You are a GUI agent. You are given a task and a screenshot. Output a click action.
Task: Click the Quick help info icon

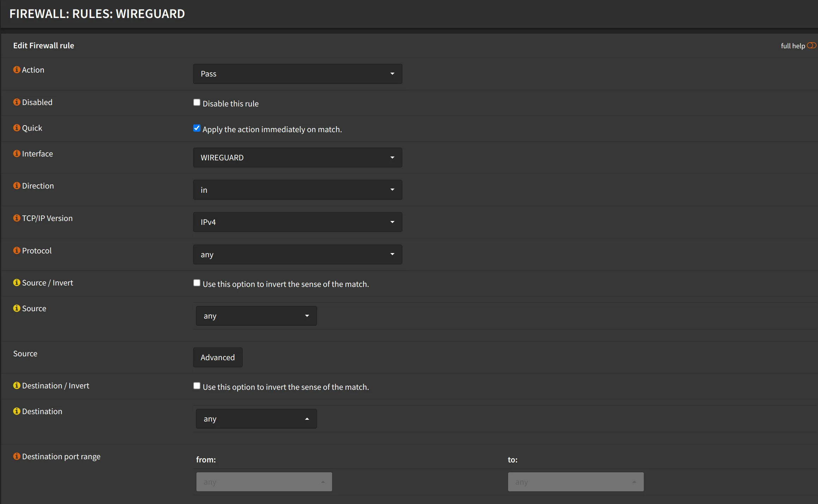point(17,128)
